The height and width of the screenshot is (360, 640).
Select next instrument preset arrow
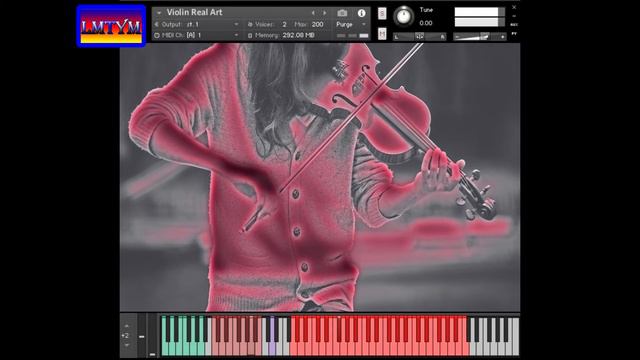coord(324,13)
